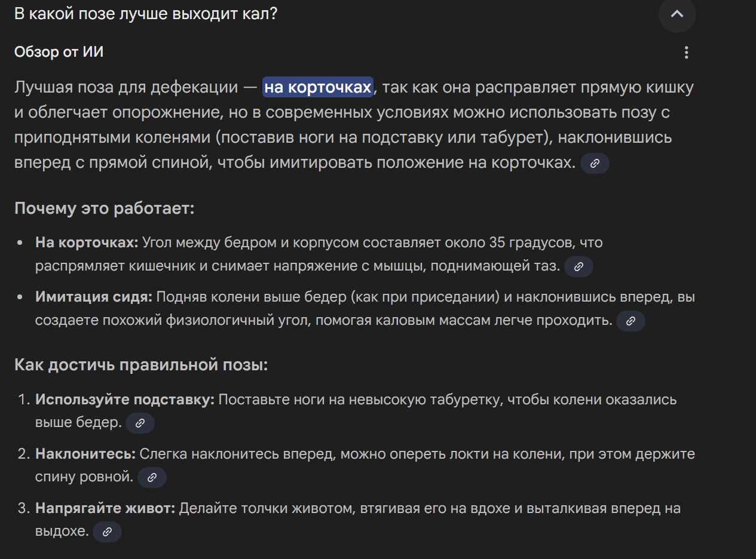Collapse the question with the chevron button

coord(677,14)
